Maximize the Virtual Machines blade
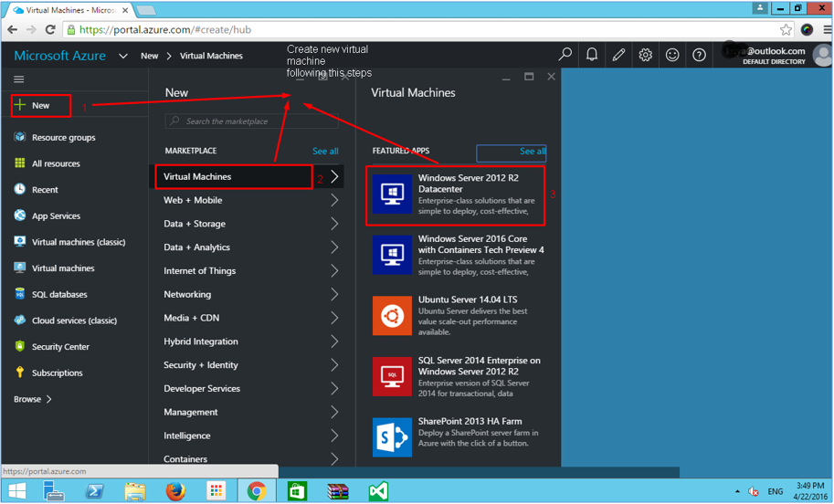The height and width of the screenshot is (504, 834). pyautogui.click(x=529, y=77)
